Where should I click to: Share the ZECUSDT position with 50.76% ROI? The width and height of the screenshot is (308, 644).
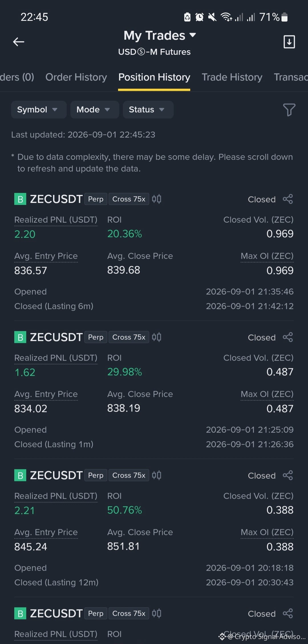click(288, 475)
